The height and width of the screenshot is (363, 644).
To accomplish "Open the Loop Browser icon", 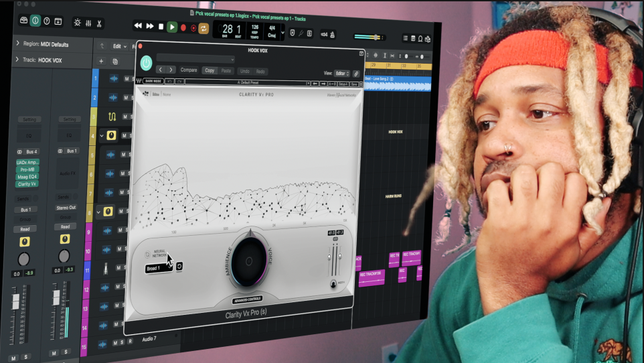I will pos(420,39).
